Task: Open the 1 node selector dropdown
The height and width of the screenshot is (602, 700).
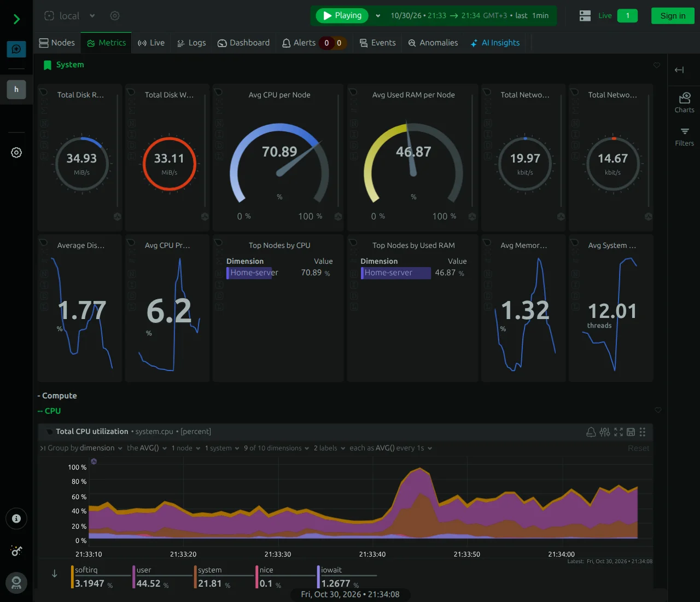Action: (x=186, y=448)
